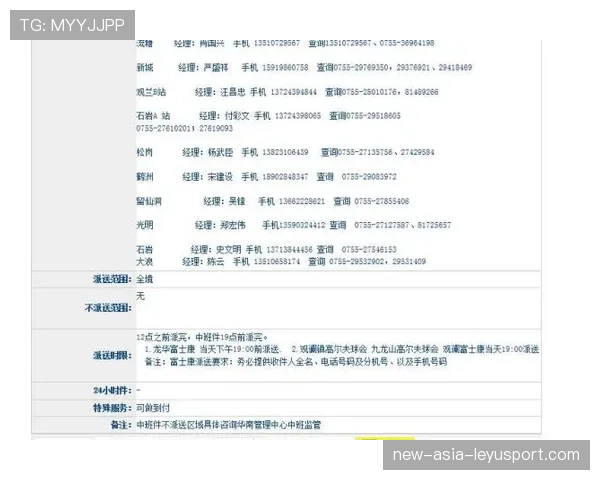Screen dimensions: 600x480
Task: Click manager name 史文明
Action: pyautogui.click(x=228, y=250)
